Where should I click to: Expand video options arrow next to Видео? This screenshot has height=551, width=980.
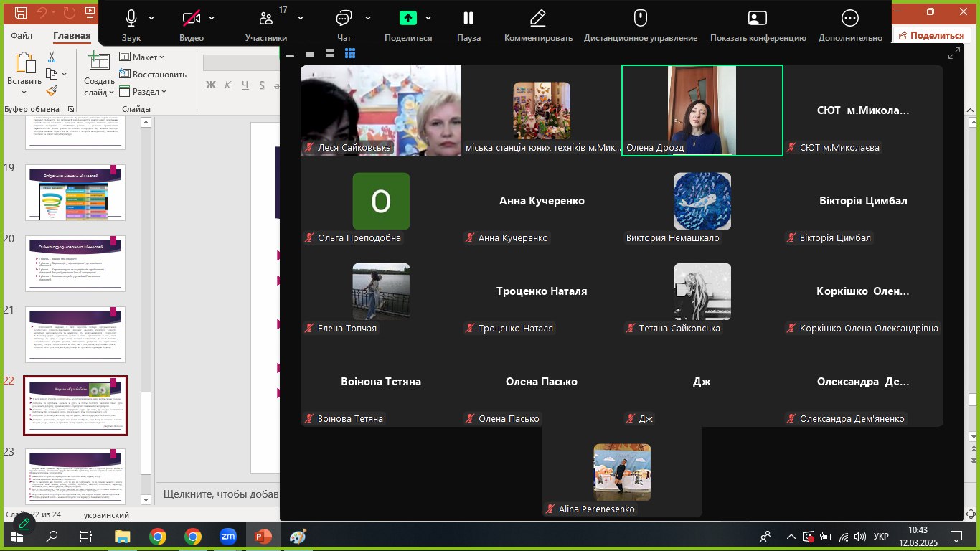tap(212, 18)
